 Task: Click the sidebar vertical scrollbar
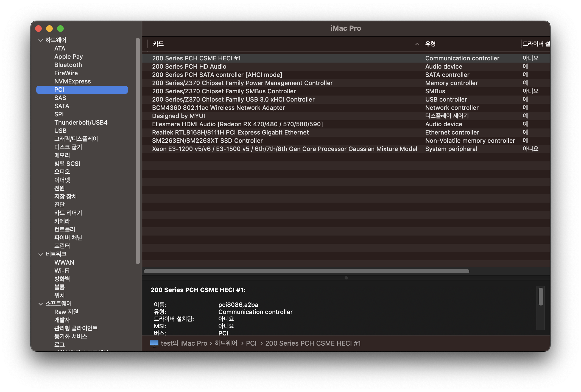138,151
